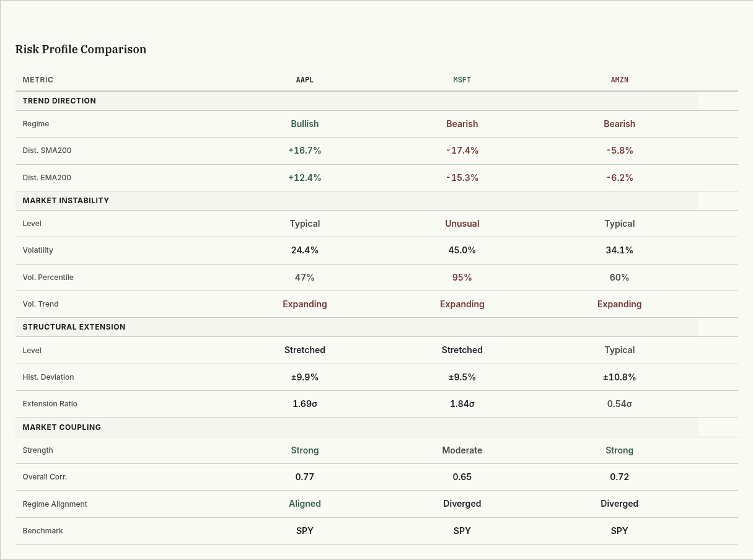
Task: Open the SPY benchmark link under AAPL
Action: (305, 530)
